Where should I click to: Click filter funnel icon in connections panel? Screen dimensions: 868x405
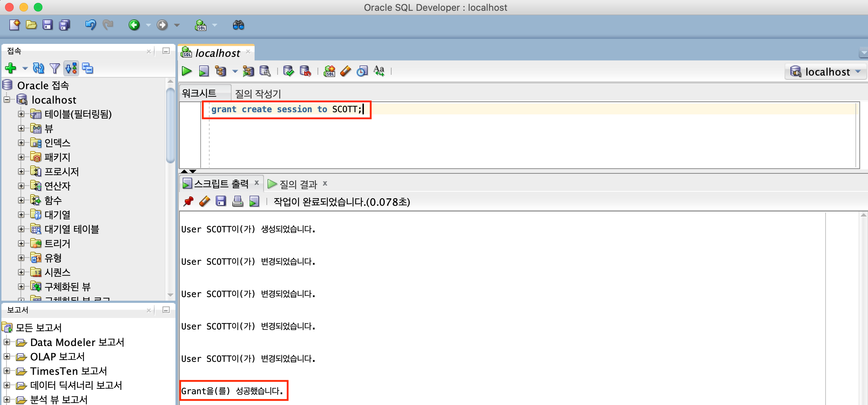click(x=55, y=68)
